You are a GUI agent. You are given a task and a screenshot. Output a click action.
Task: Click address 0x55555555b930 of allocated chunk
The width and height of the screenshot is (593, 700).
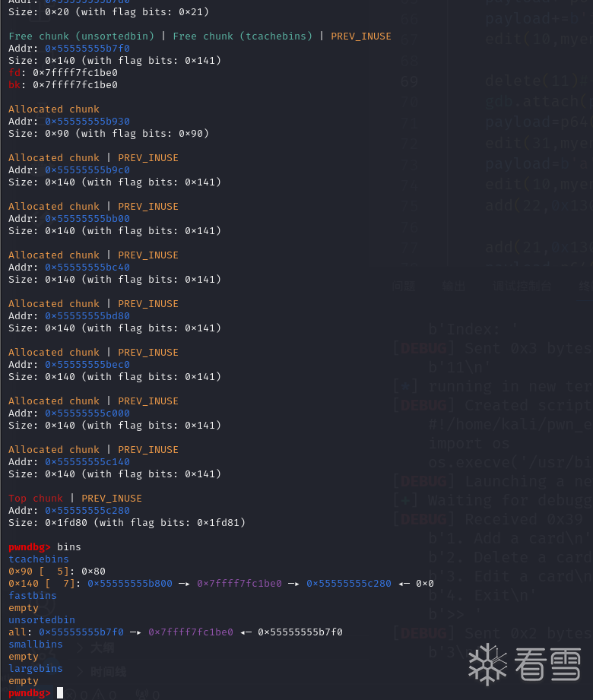[x=87, y=122]
